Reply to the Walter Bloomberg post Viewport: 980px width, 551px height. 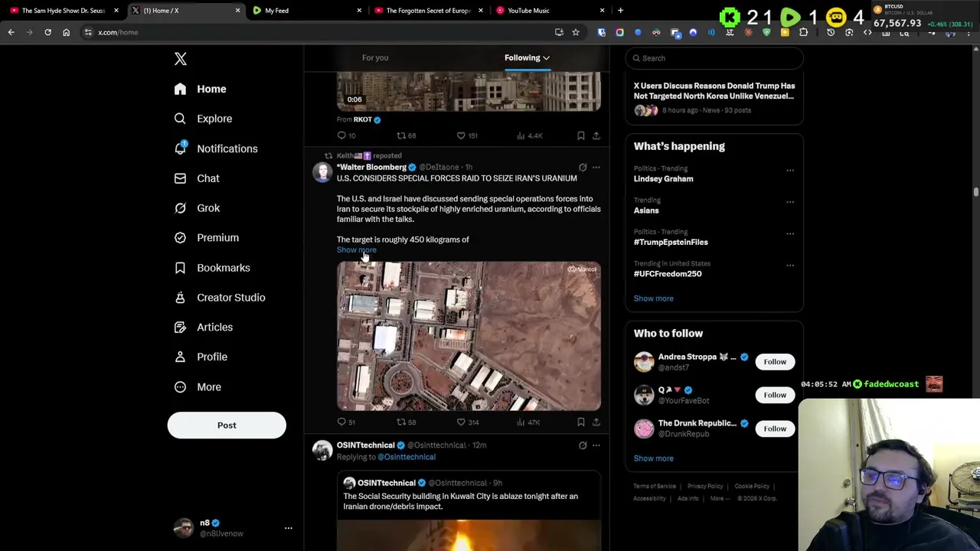[342, 422]
